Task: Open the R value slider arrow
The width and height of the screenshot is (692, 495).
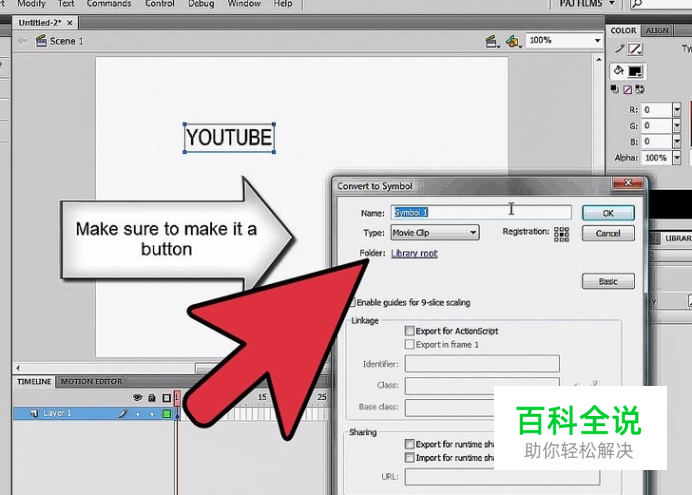Action: pos(677,109)
